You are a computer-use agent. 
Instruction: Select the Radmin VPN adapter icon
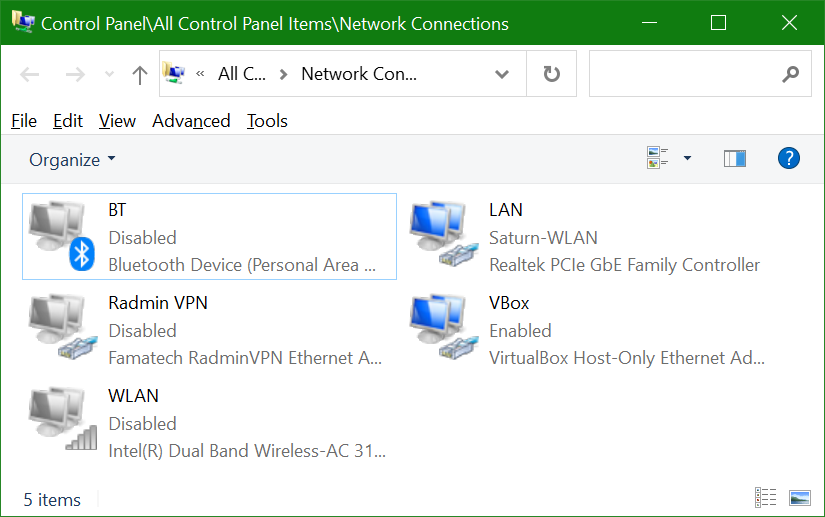click(x=63, y=327)
